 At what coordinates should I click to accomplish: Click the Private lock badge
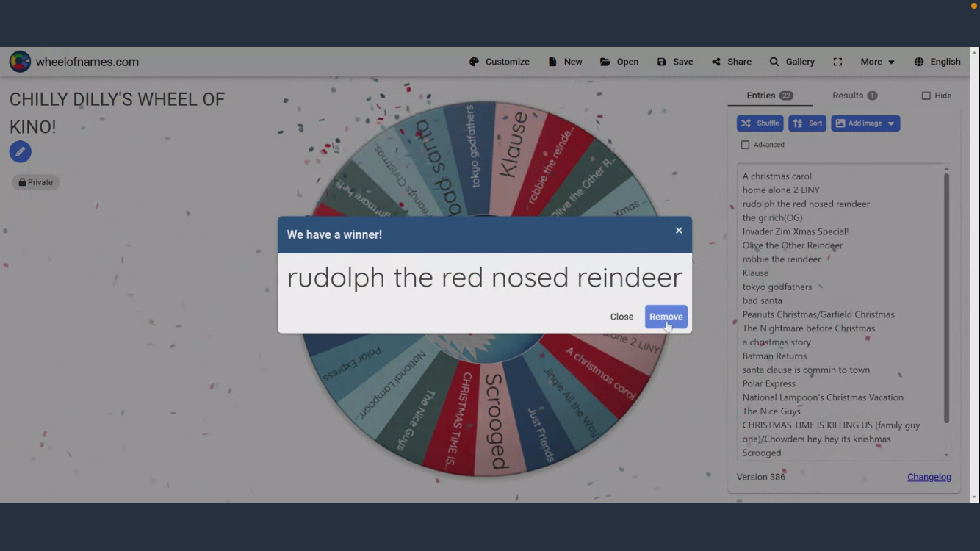click(35, 182)
